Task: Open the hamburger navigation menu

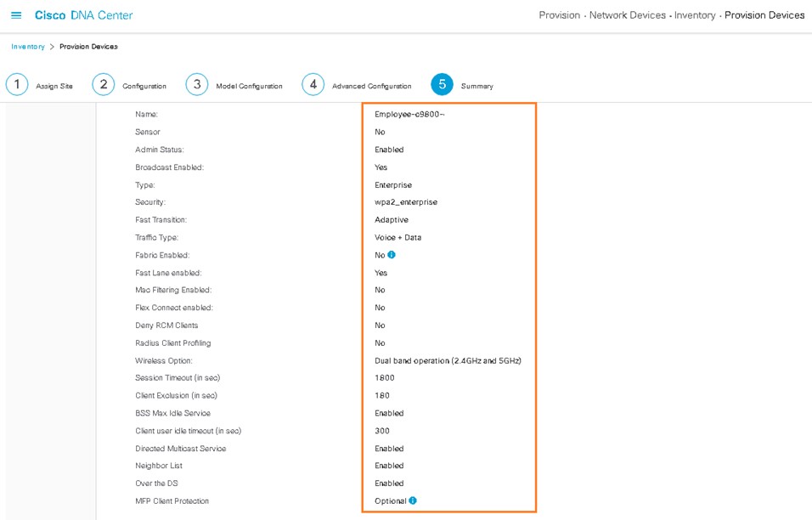Action: click(16, 15)
